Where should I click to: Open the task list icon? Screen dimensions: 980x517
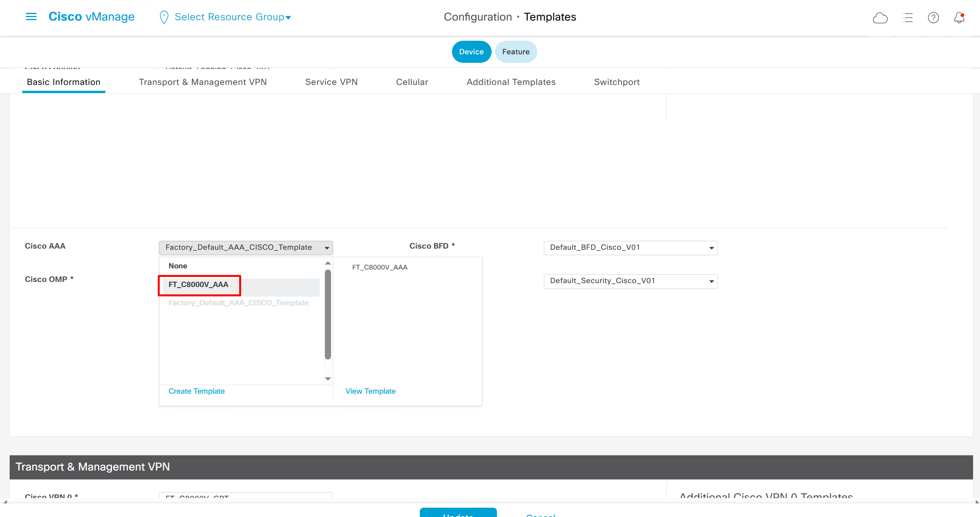[908, 18]
